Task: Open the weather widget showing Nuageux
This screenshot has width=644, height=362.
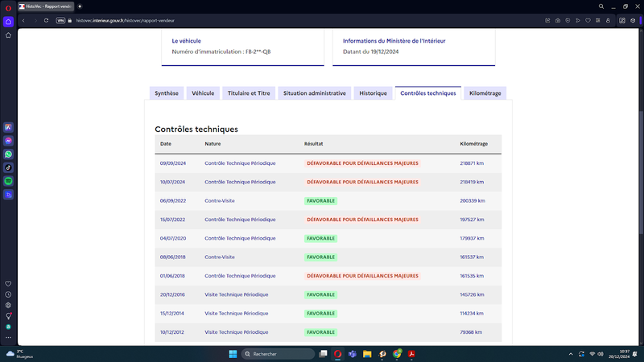Action: [x=19, y=354]
